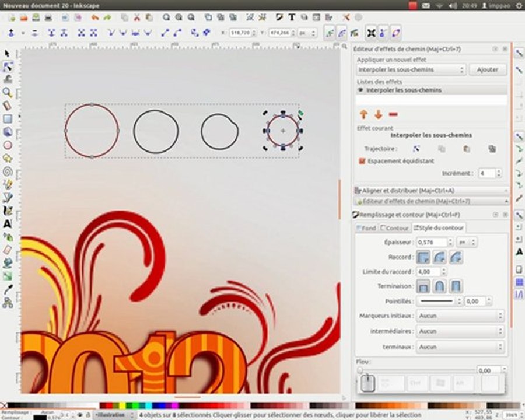Move path effect down with orange arrow
The height and width of the screenshot is (420, 525).
(x=379, y=114)
